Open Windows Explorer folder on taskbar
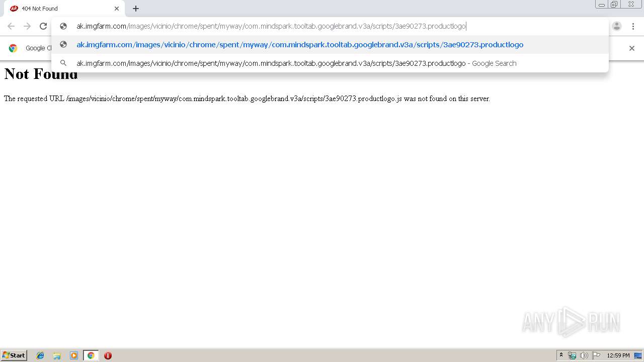Image resolution: width=644 pixels, height=362 pixels. [x=57, y=355]
